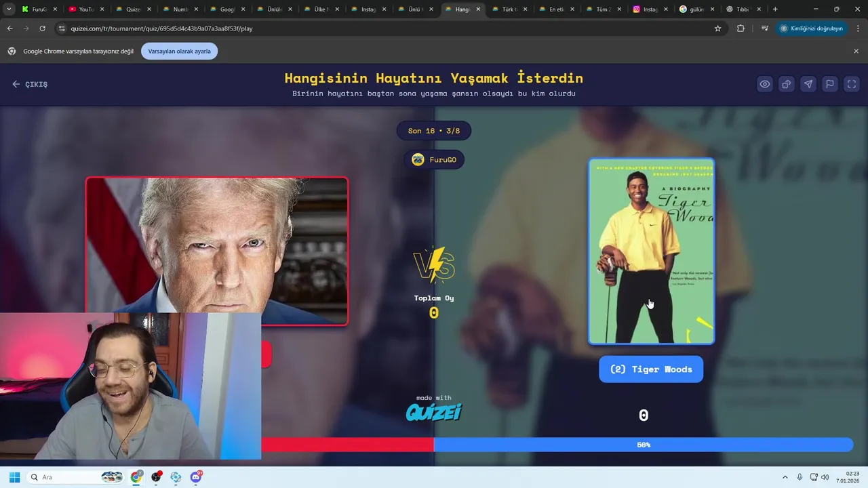This screenshot has height=488, width=868.
Task: Click the volume speaker tray icon
Action: 825,477
